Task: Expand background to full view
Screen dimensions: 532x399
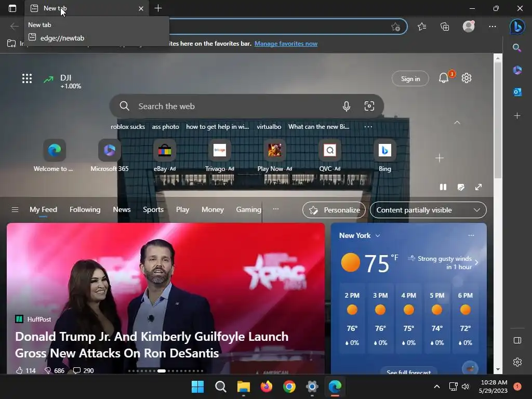Action: coord(478,187)
